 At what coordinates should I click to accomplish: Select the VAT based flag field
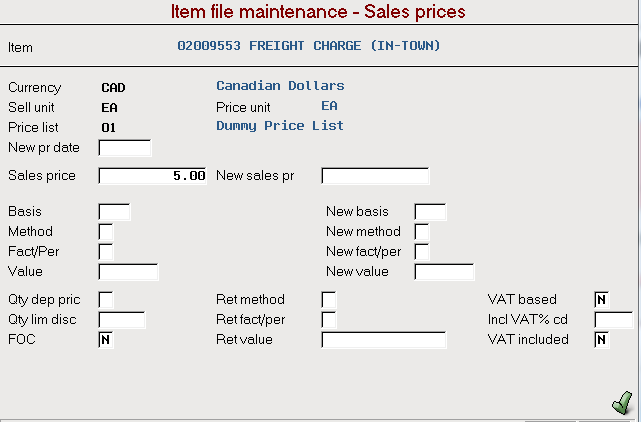click(602, 300)
